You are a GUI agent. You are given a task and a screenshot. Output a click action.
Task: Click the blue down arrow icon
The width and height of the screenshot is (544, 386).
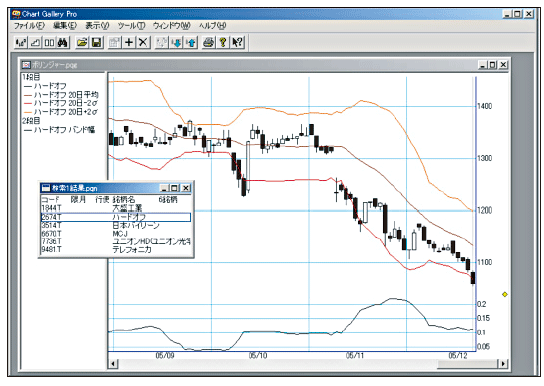[x=177, y=43]
